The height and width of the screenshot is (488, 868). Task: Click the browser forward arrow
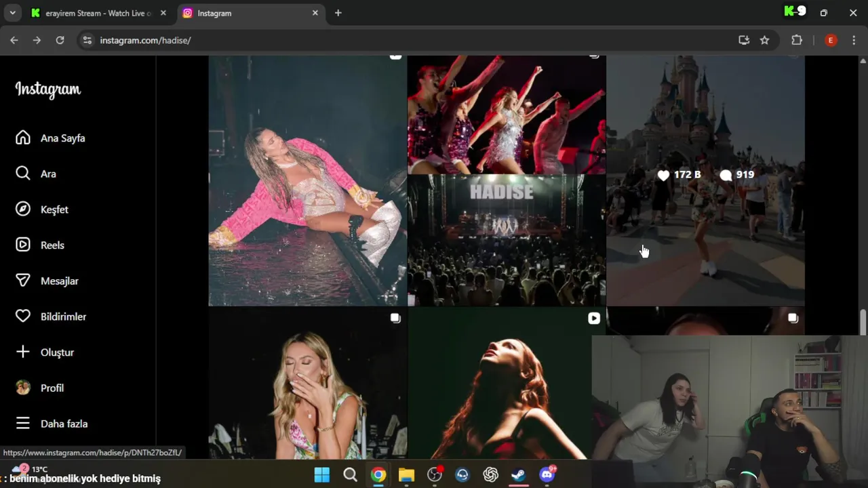[x=37, y=40]
